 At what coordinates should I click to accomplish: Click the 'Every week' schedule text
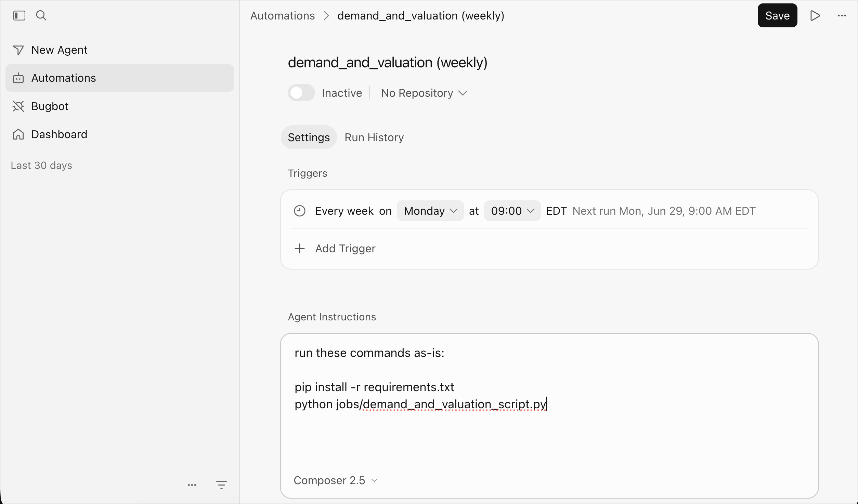(344, 211)
